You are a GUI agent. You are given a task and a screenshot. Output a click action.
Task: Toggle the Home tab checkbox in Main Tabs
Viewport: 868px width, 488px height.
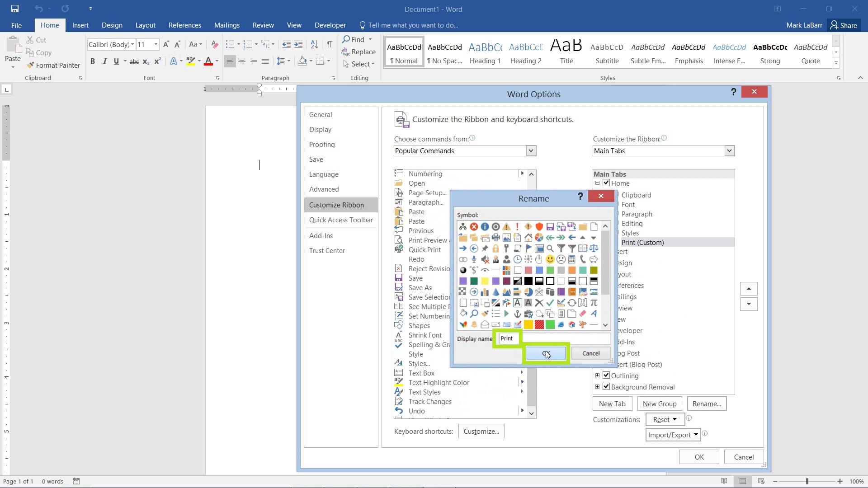coord(606,183)
